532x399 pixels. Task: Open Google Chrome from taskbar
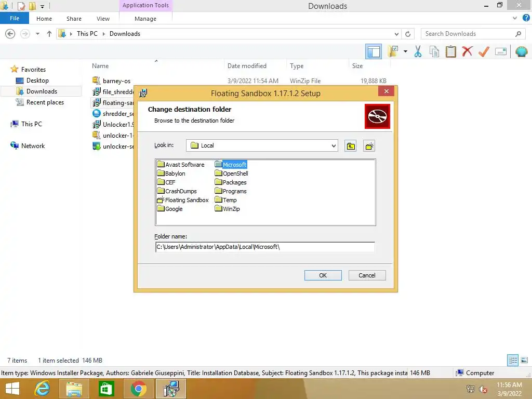138,389
